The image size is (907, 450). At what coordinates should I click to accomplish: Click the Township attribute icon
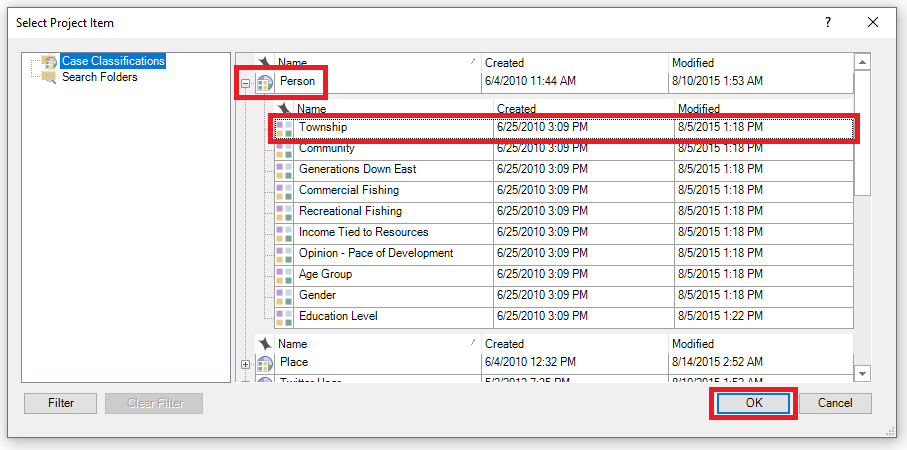pos(284,128)
